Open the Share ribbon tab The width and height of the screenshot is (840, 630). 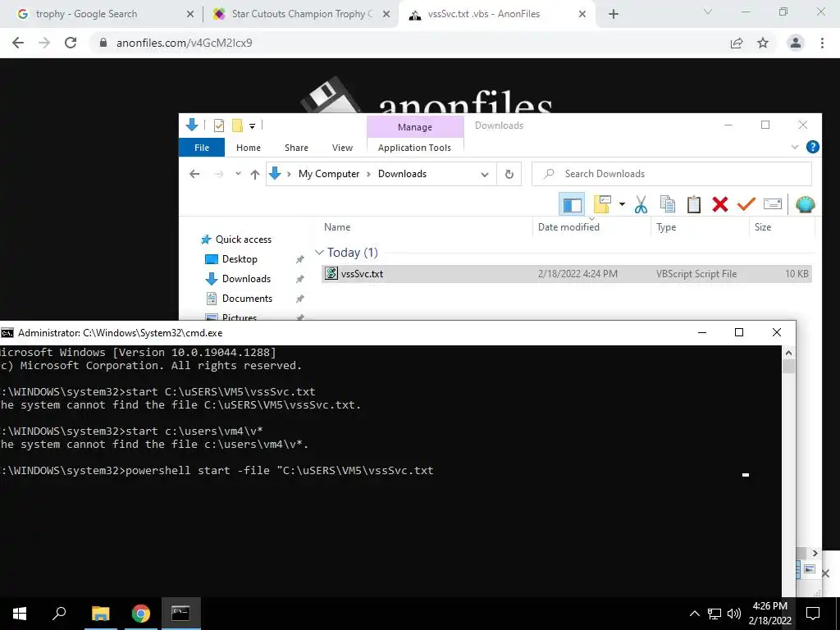[296, 148]
